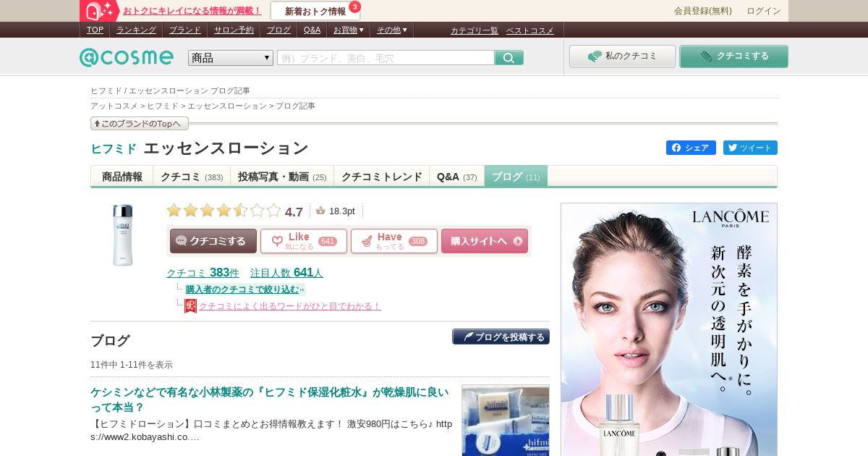This screenshot has height=456, width=868.
Task: Click the green クチコミする header button
Action: (x=733, y=56)
